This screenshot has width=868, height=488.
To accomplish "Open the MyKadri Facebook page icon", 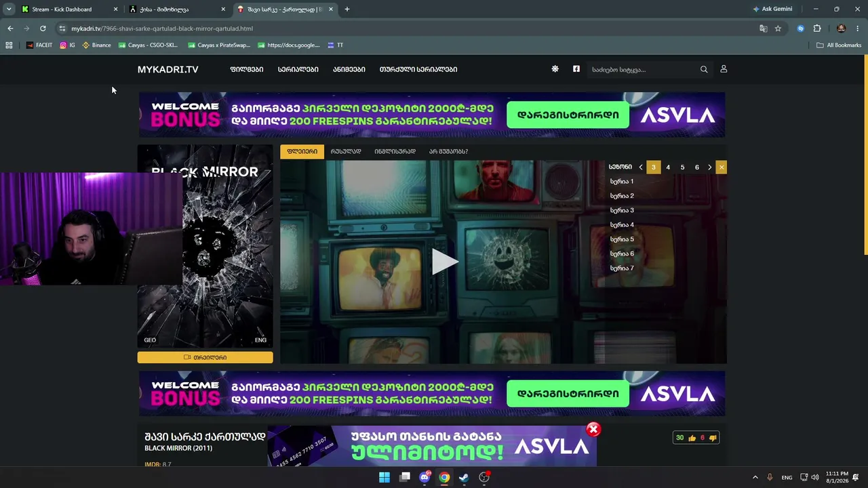I will [576, 69].
